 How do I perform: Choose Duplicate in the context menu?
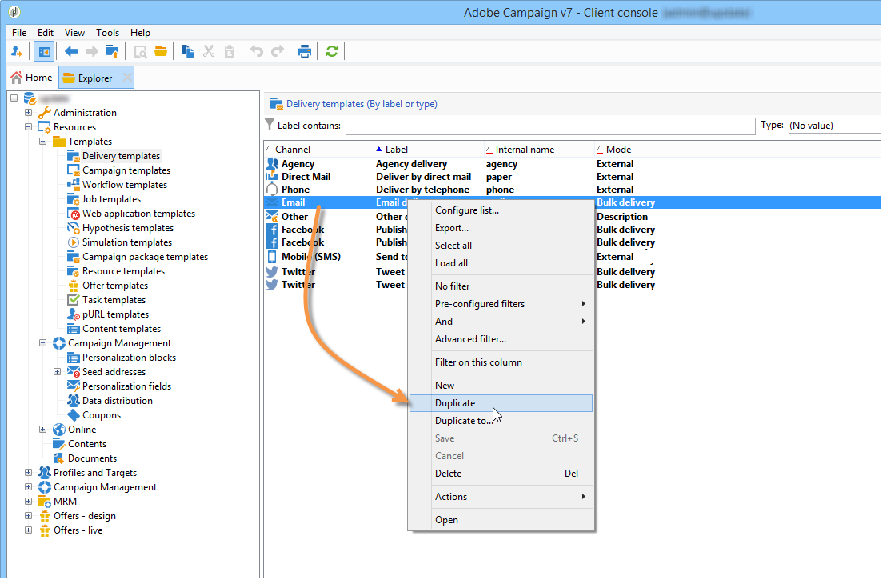(x=455, y=403)
